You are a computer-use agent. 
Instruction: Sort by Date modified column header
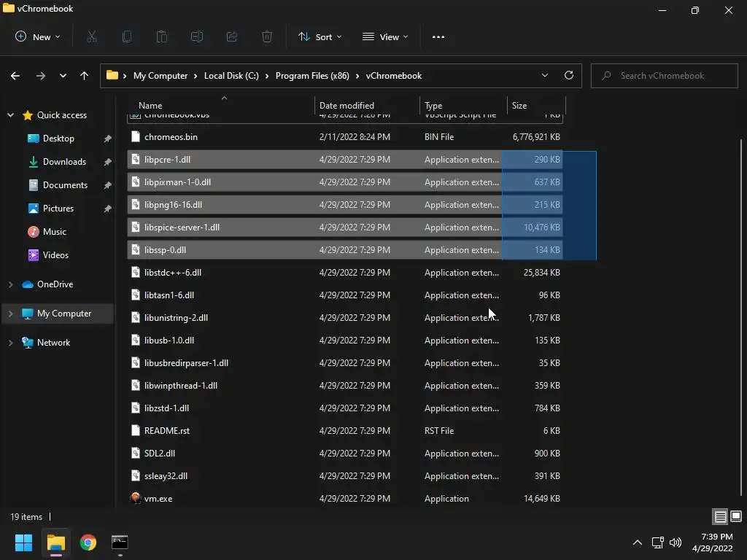click(367, 105)
